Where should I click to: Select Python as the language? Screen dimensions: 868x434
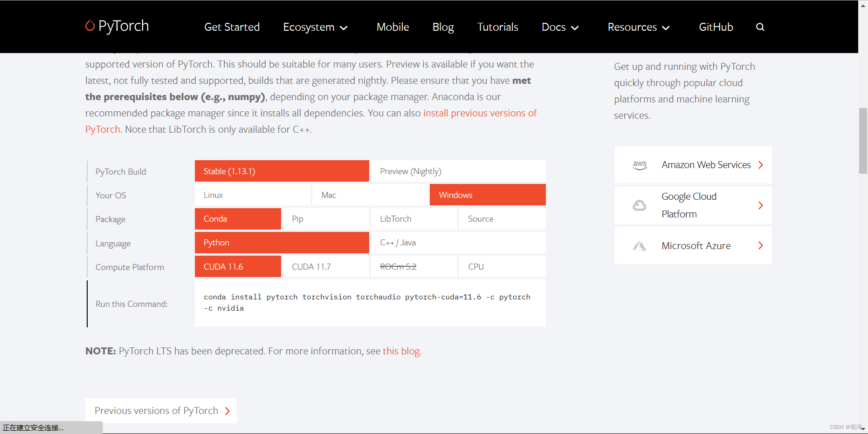pos(282,243)
